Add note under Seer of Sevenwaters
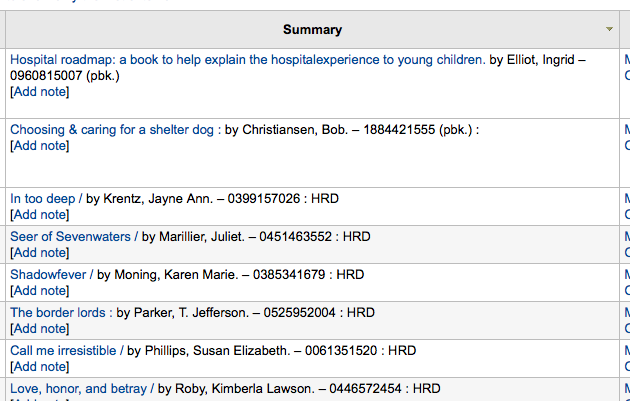This screenshot has width=630, height=401. [x=40, y=253]
